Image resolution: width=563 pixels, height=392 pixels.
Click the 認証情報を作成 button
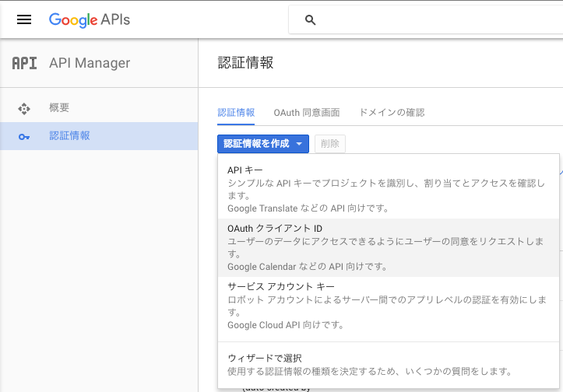263,144
